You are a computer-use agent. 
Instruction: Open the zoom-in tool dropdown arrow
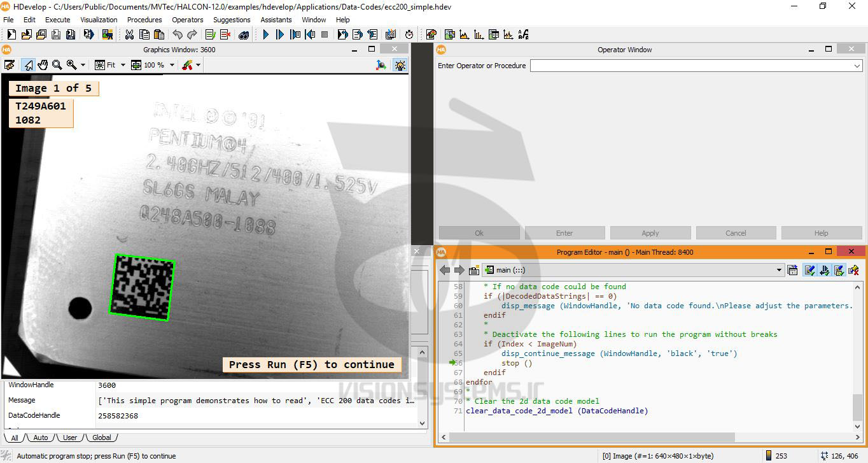(84, 65)
